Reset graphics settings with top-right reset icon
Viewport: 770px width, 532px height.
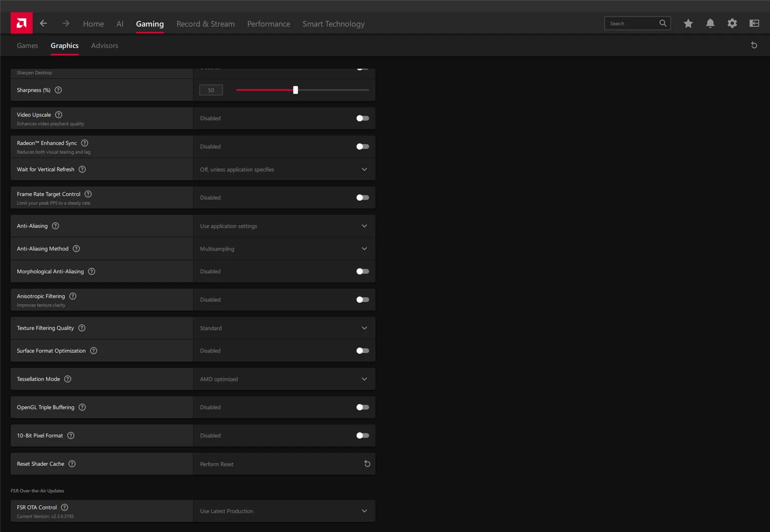tap(754, 45)
